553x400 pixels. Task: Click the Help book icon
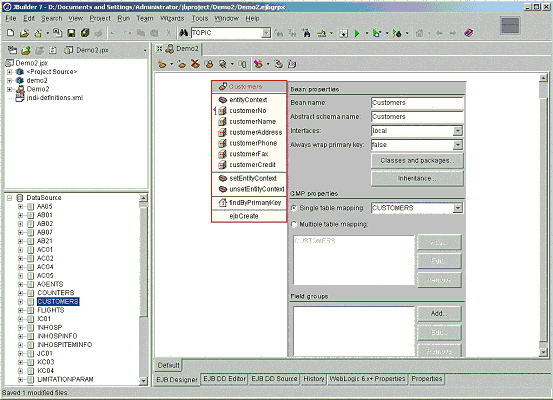click(468, 33)
